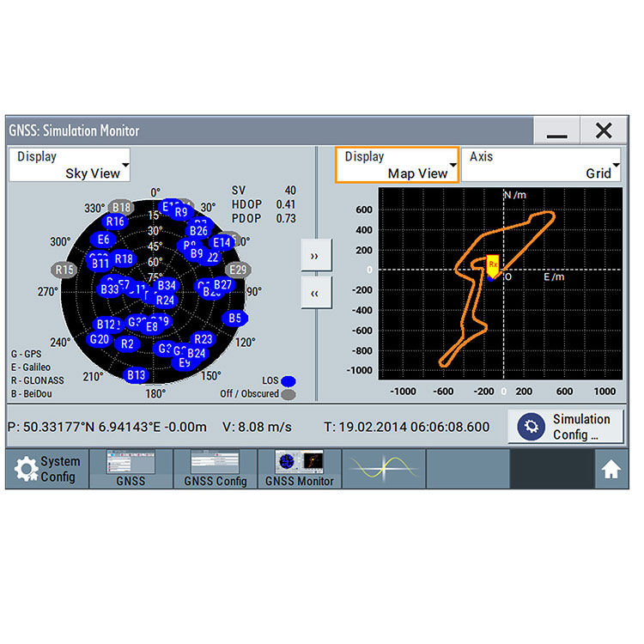Screen dimensions: 644x644
Task: Switch to the GNSS tab
Action: [131, 469]
